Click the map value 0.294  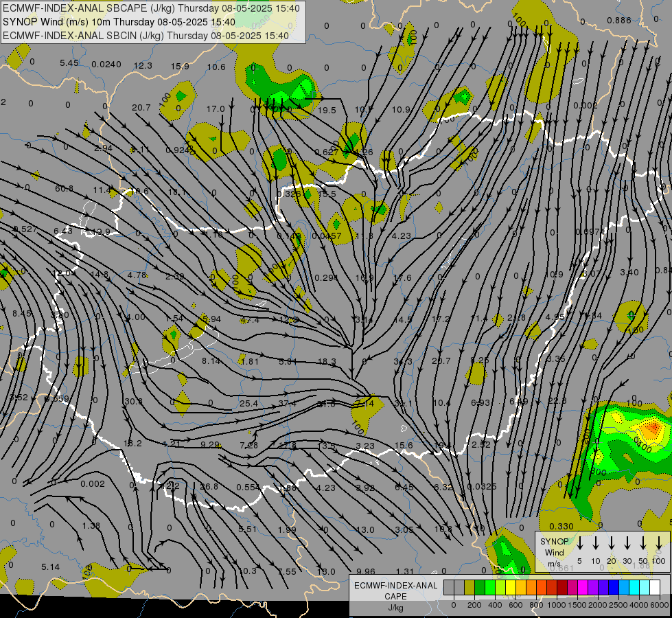click(326, 278)
